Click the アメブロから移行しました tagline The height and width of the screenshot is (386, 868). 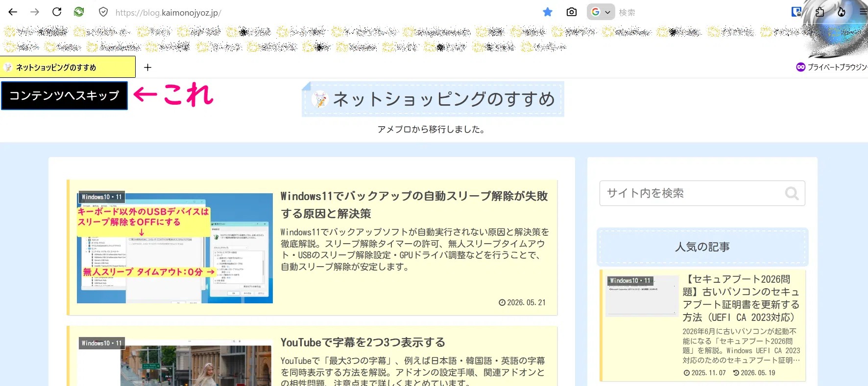click(432, 129)
